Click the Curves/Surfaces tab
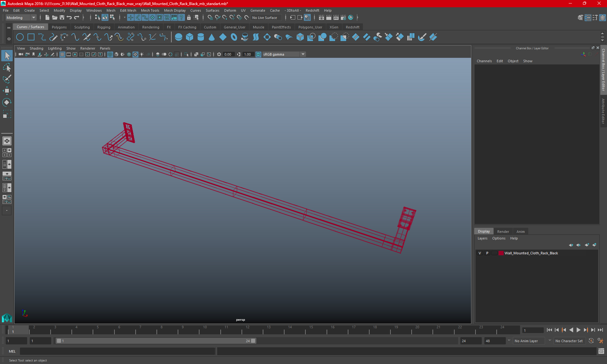This screenshot has width=607, height=364. click(31, 27)
